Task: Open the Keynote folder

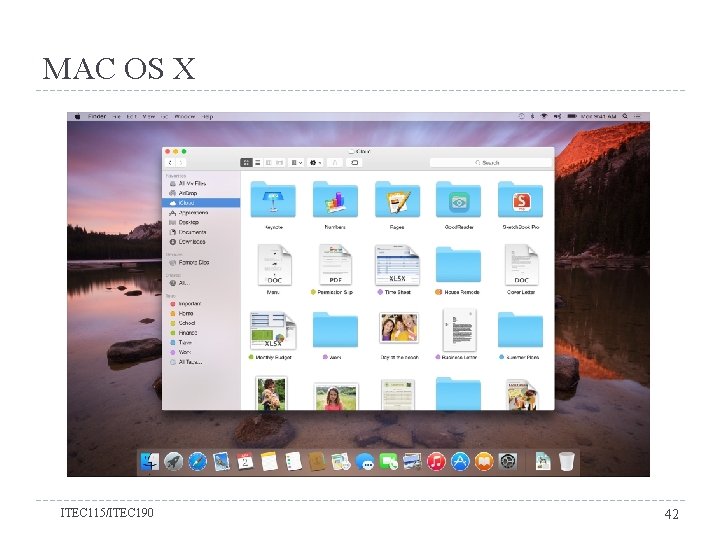Action: pyautogui.click(x=273, y=199)
